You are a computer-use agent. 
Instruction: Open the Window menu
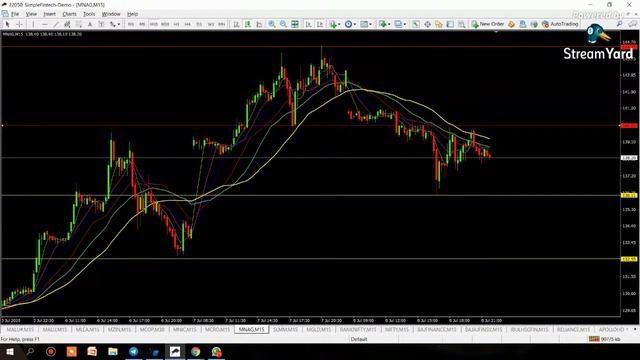[111, 14]
